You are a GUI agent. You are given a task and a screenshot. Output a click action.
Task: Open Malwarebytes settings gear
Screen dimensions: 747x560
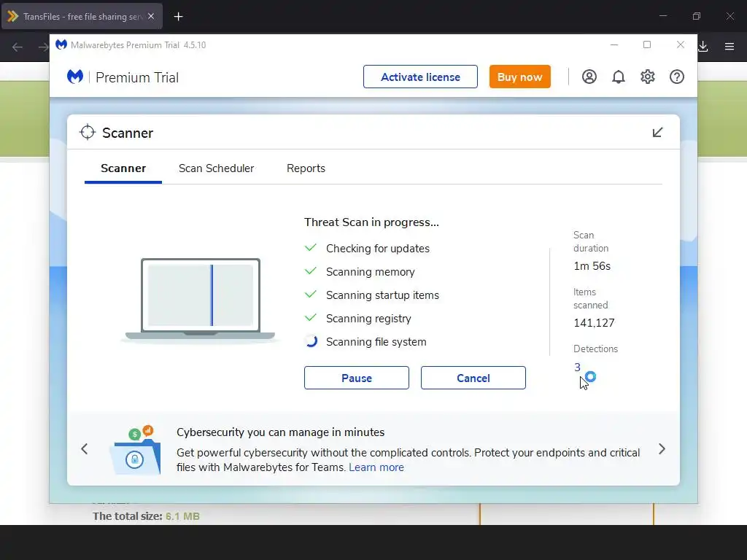(x=648, y=77)
